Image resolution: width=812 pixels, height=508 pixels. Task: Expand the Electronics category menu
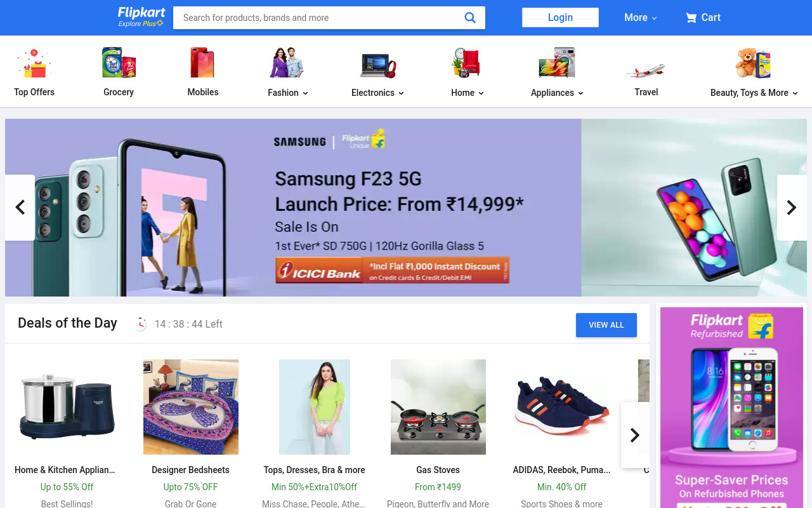377,93
